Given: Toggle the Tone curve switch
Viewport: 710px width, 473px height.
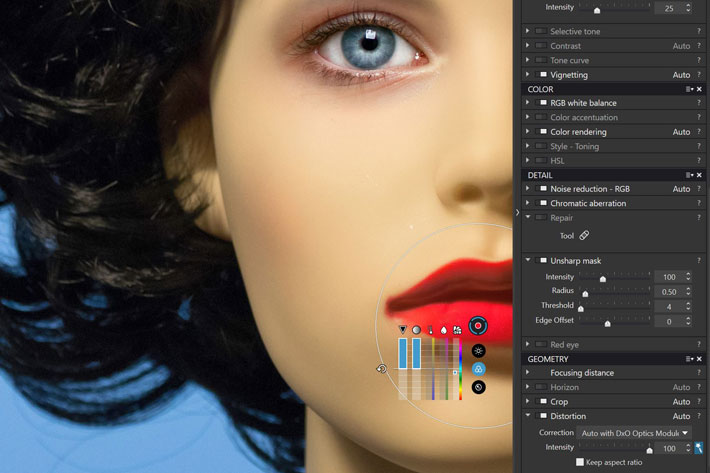Looking at the screenshot, I should [x=541, y=60].
